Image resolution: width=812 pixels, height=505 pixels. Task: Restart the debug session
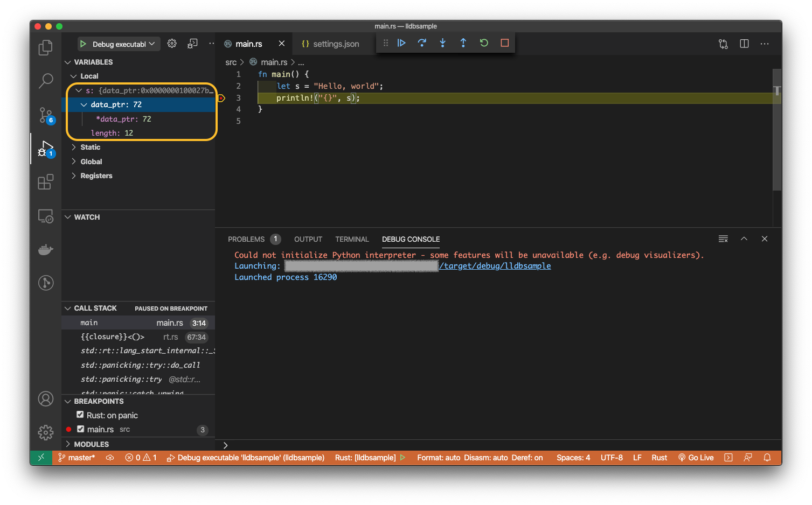point(484,43)
